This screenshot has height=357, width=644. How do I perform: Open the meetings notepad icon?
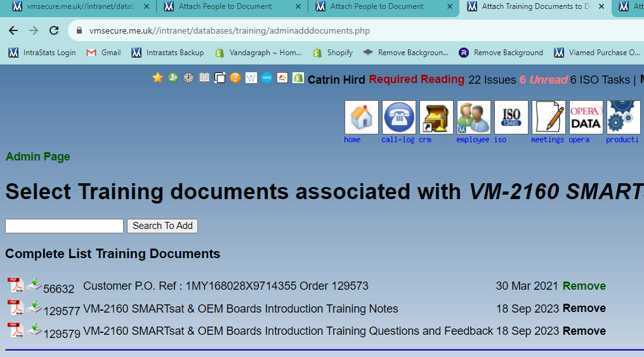coord(548,117)
